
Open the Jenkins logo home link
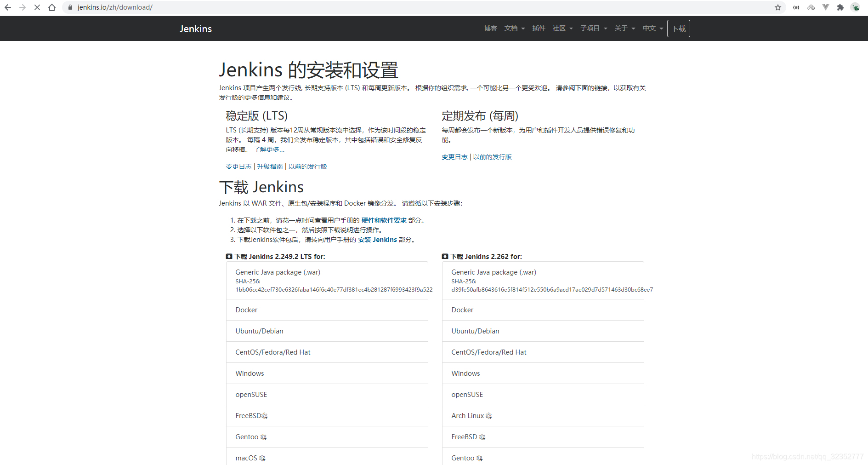tap(196, 29)
